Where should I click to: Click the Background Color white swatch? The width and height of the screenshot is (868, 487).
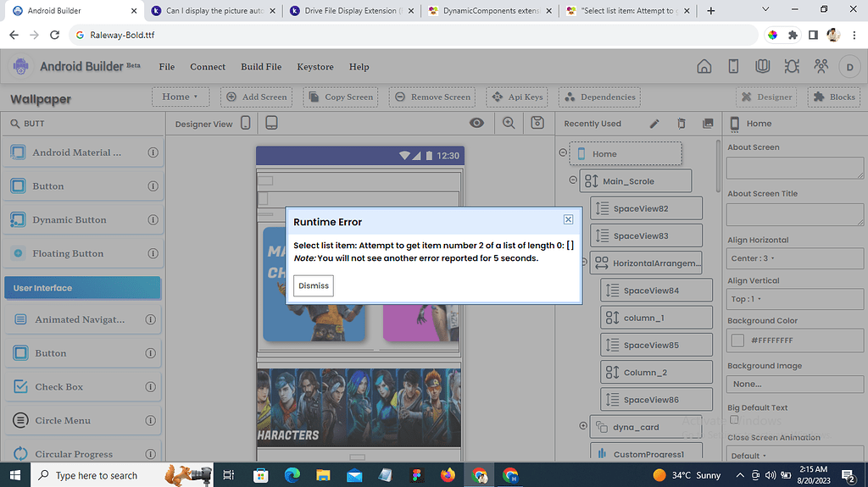click(737, 340)
